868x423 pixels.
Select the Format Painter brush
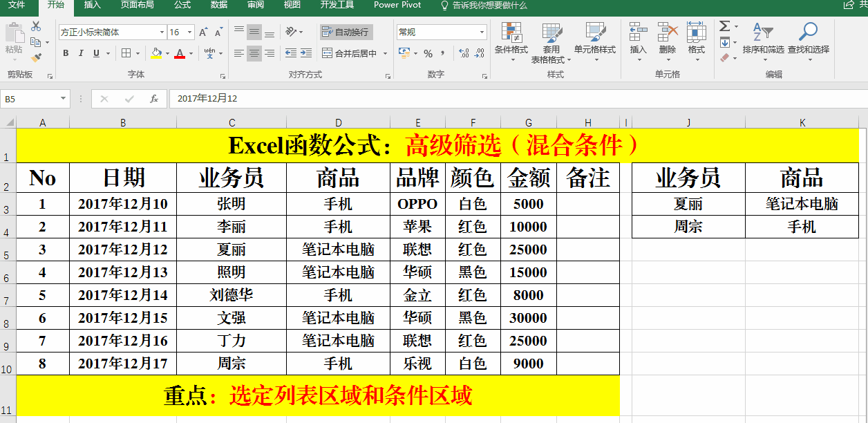[x=36, y=58]
